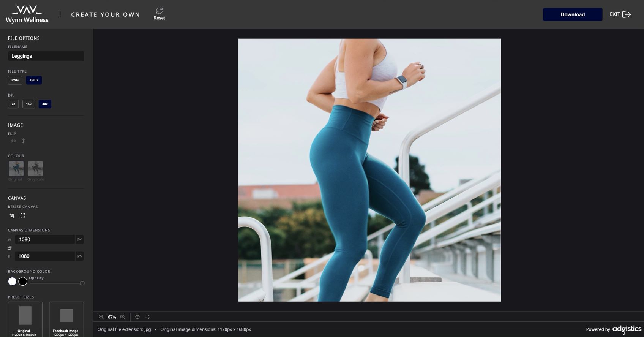Set file type to PNG
644x337 pixels.
pyautogui.click(x=15, y=80)
